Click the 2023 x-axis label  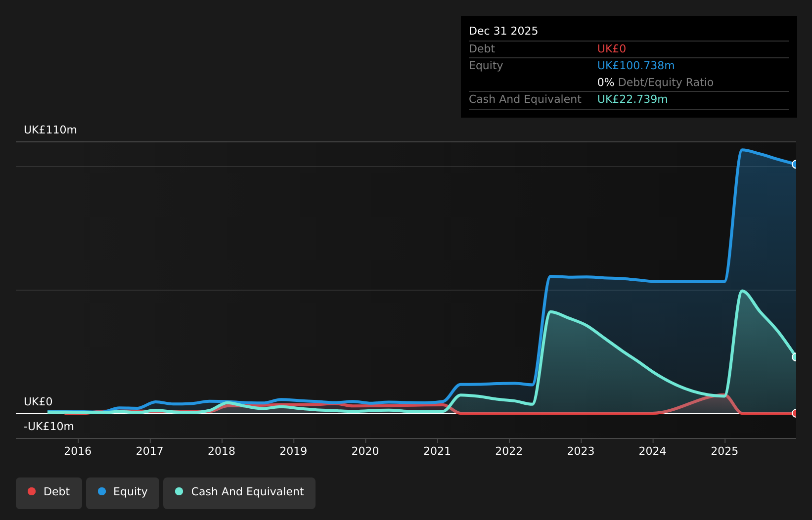(581, 451)
